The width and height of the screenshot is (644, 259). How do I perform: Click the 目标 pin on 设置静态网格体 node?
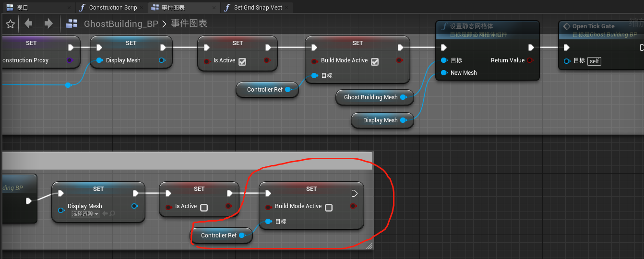tap(444, 60)
